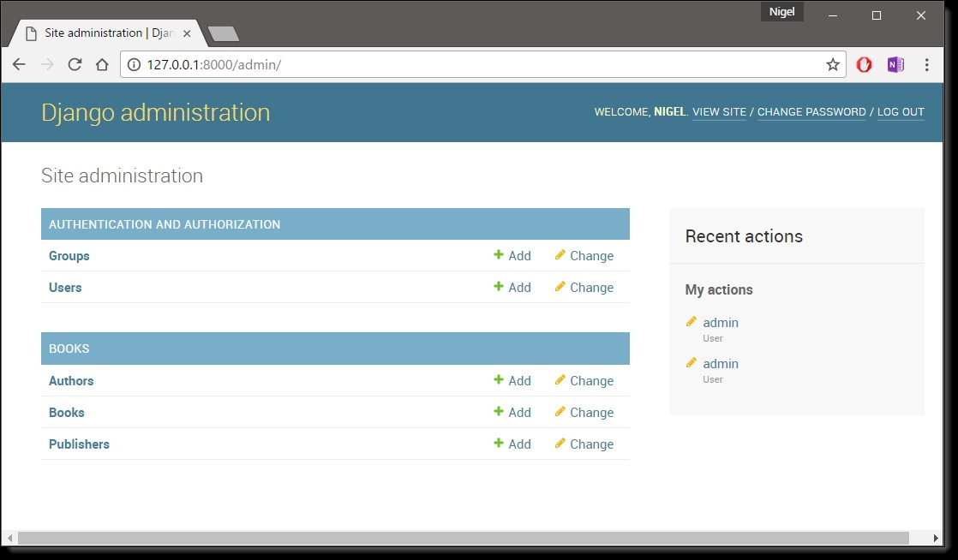
Task: Close the Site administration tab
Action: (x=187, y=33)
